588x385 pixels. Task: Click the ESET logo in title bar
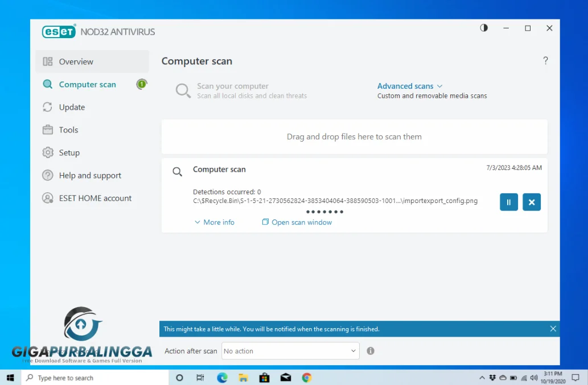click(59, 32)
